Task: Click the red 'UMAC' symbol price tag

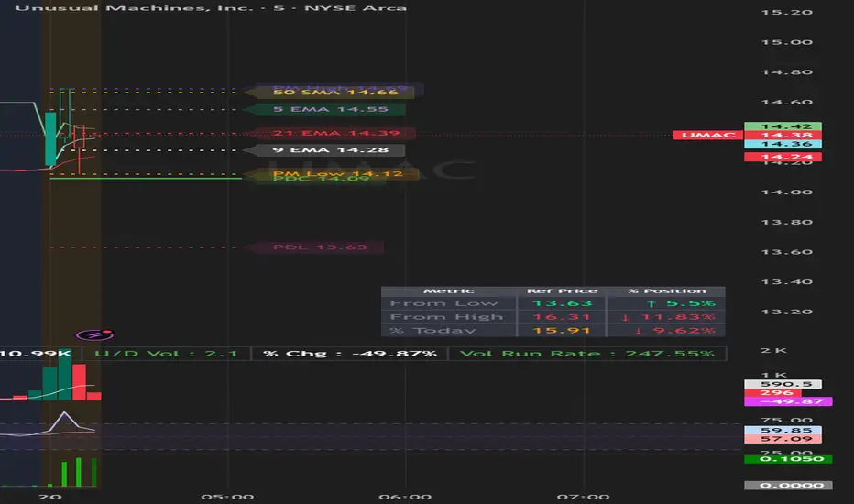Action: pyautogui.click(x=708, y=135)
